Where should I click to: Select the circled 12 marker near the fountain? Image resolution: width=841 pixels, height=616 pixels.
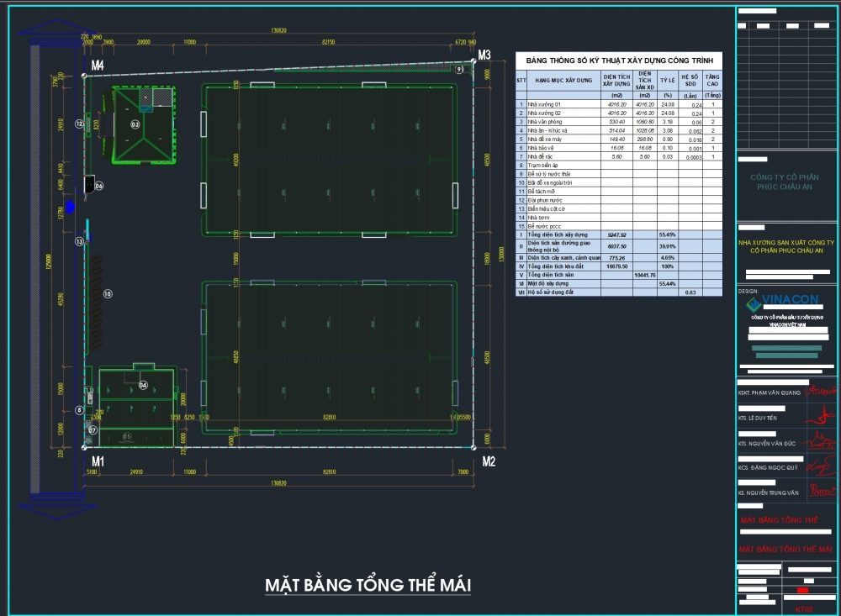point(79,124)
